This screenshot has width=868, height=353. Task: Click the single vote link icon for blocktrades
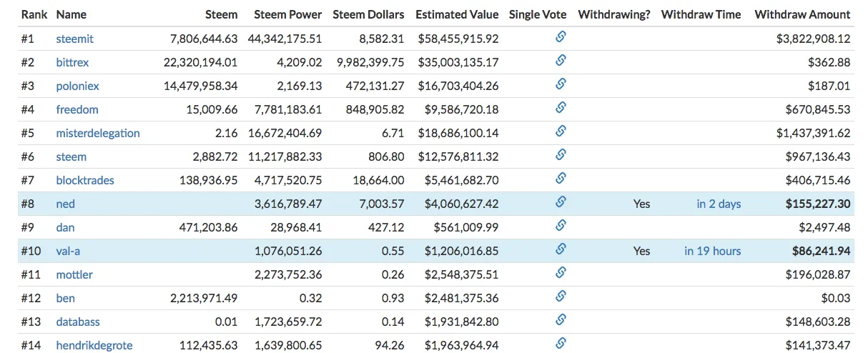tap(561, 179)
